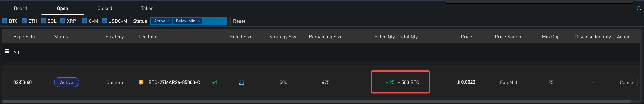This screenshot has height=104, width=644.
Task: Cancel the BTC-27MAR26-85000-C order
Action: (x=627, y=82)
